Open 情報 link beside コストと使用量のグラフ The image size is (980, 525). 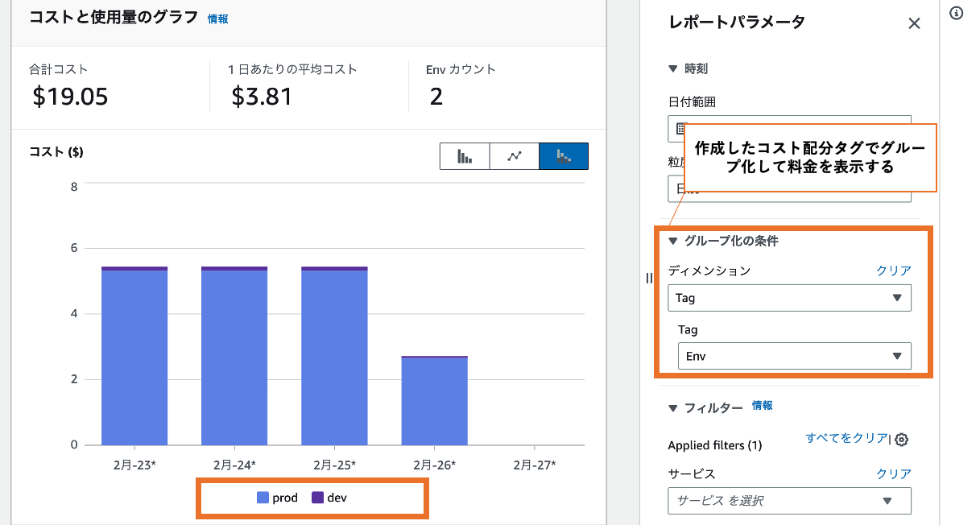click(x=217, y=19)
